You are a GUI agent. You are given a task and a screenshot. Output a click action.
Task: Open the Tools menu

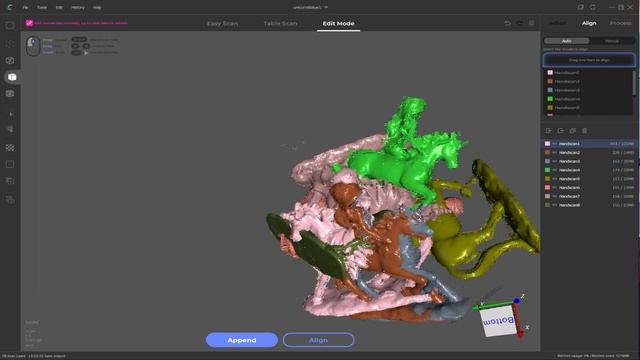pos(42,7)
